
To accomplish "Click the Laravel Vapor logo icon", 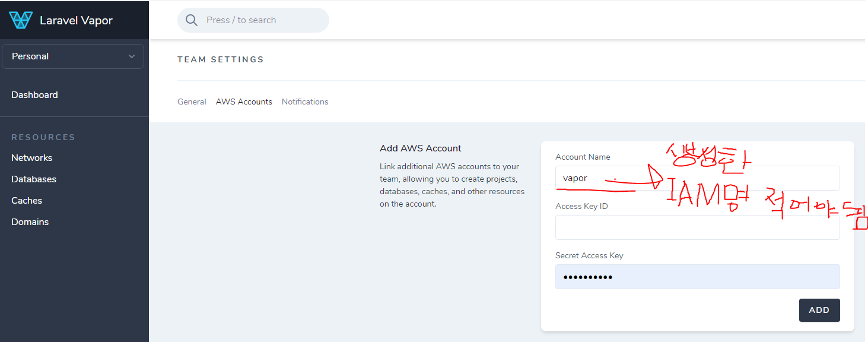I will (21, 20).
